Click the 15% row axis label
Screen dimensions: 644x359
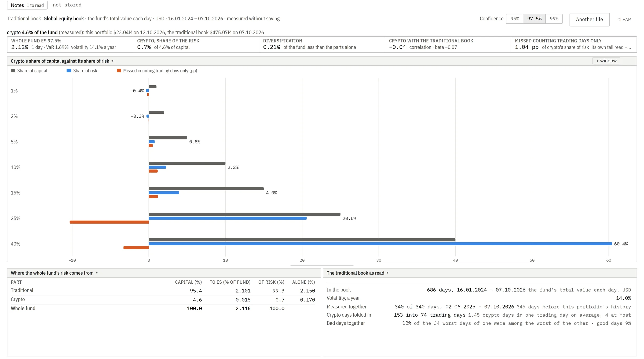pyautogui.click(x=16, y=193)
